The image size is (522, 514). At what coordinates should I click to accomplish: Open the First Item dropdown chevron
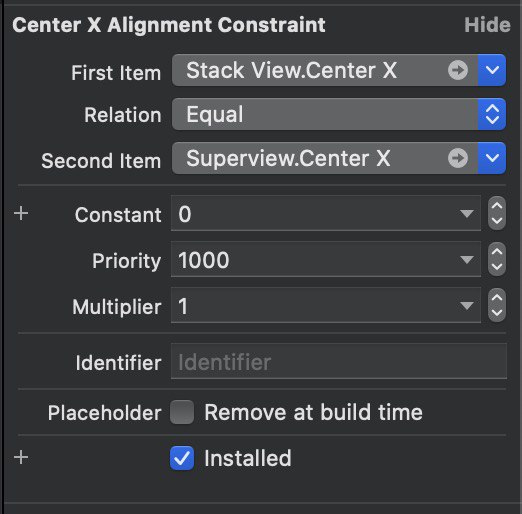click(492, 70)
